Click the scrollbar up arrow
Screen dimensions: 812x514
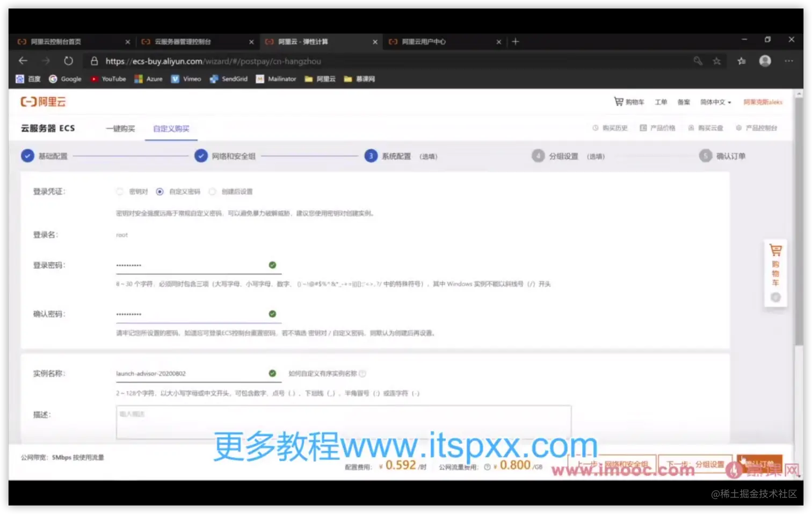(799, 93)
